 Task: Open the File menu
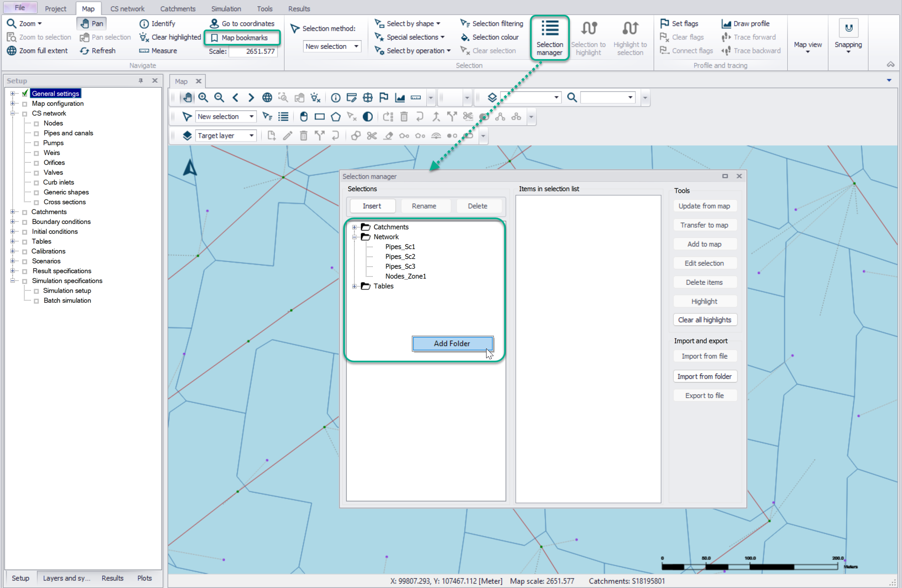tap(20, 8)
